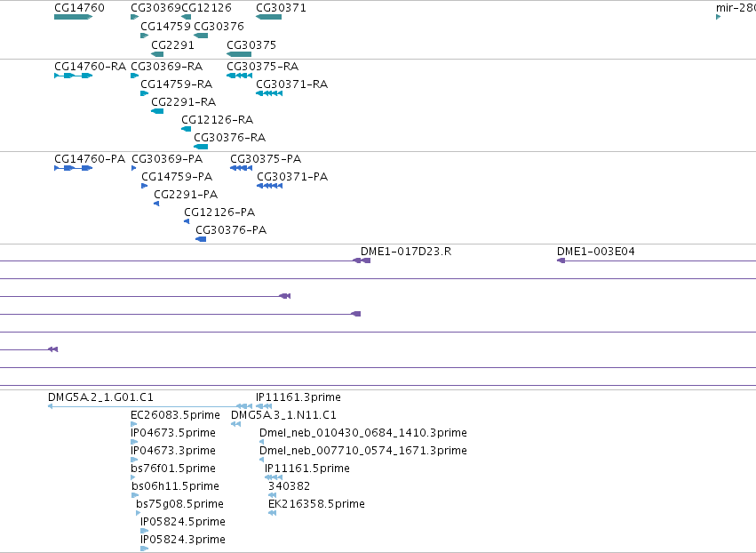756x553 pixels.
Task: Click the arrow glyph under EK216358.5prime
Action: point(273,513)
